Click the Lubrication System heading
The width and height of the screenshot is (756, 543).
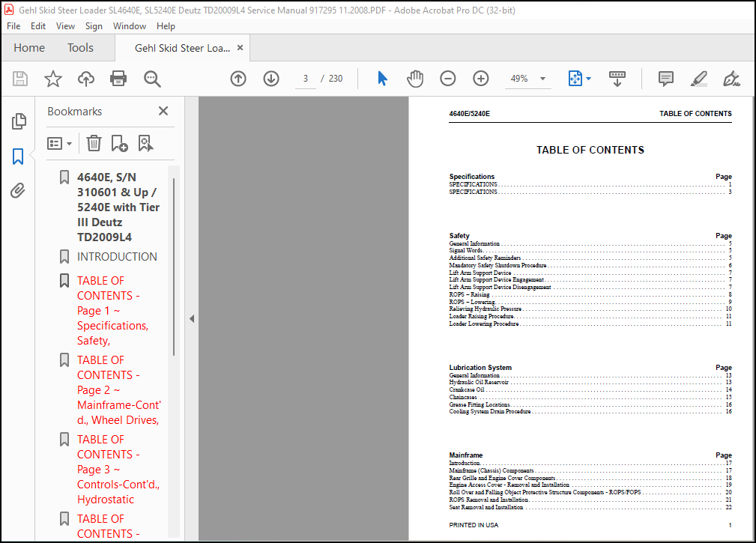480,367
